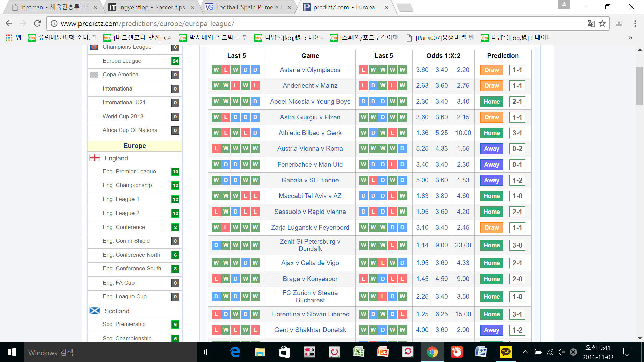Viewport: 644px width, 362px height.
Task: Open the Fenerbahce v Man Utd match
Action: tap(310, 164)
